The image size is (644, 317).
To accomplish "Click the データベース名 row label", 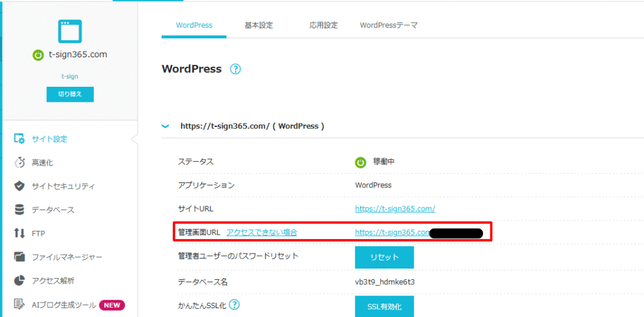I will 203,282.
